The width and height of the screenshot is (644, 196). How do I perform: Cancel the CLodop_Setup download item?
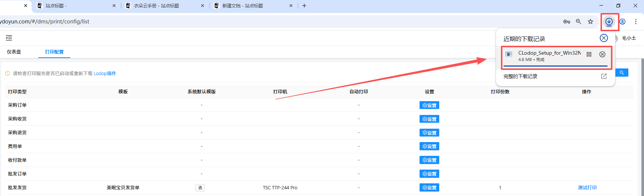click(x=602, y=54)
